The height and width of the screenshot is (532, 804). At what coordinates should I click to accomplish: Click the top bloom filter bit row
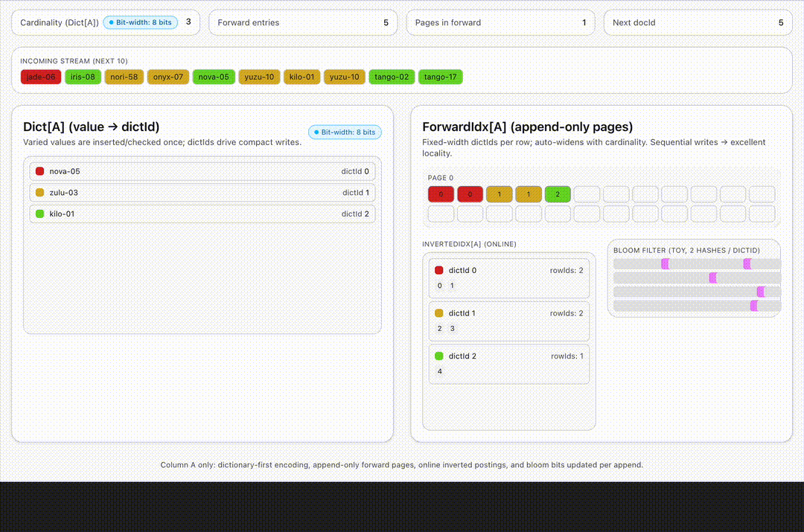point(696,264)
